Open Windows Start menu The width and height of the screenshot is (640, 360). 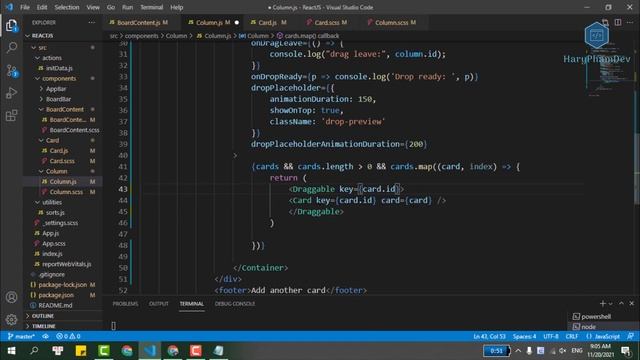pyautogui.click(x=11, y=351)
